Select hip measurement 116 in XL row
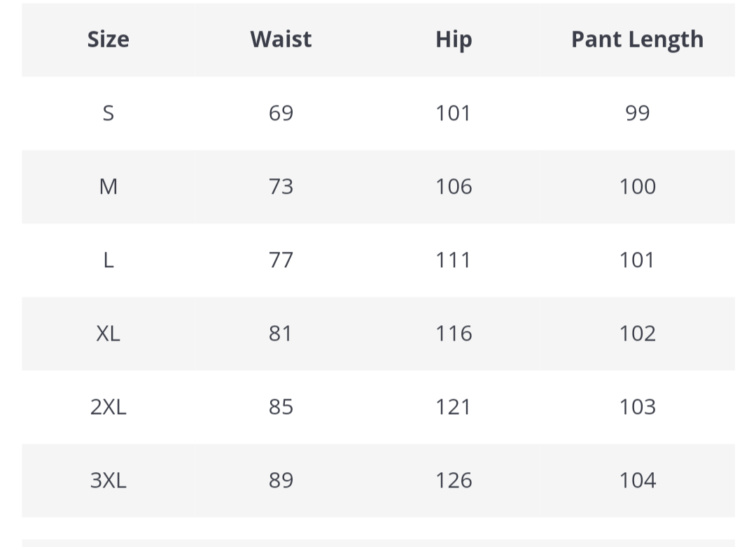Viewport: 756px width, 547px height. point(454,333)
